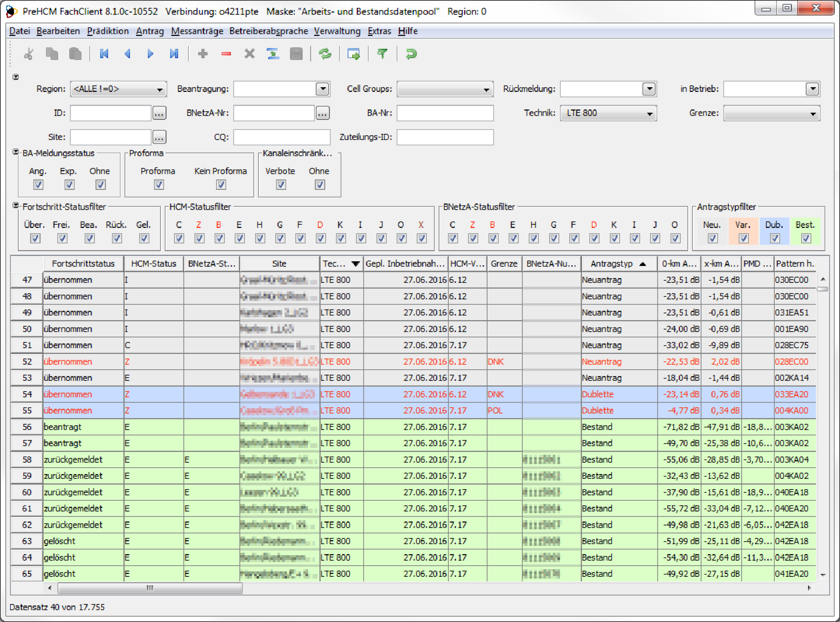Click the green refresh arrows icon
The width and height of the screenshot is (840, 622).
[325, 54]
